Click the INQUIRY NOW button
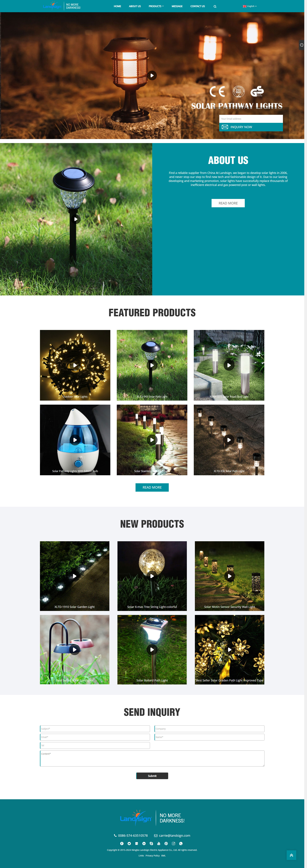The height and width of the screenshot is (868, 307). coord(251,127)
